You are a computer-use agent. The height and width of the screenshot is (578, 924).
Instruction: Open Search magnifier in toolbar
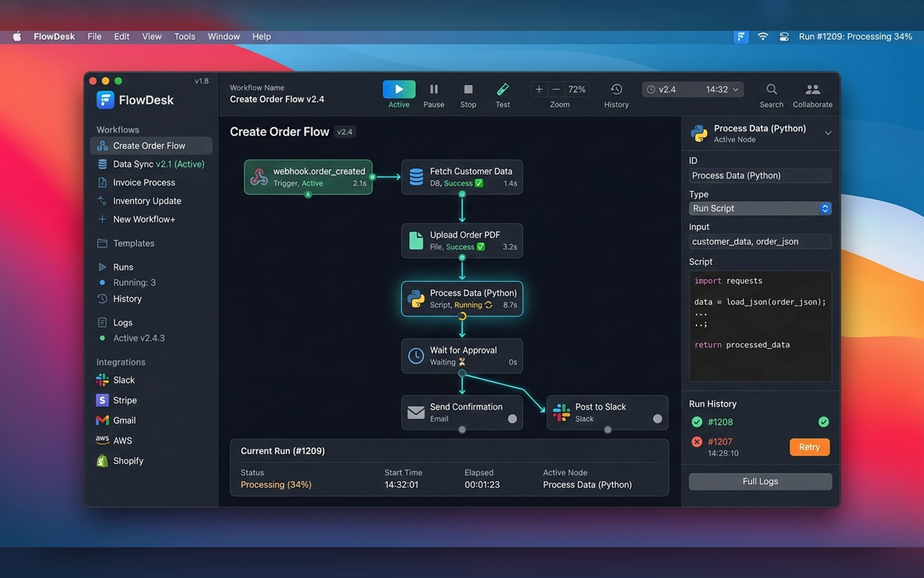(x=771, y=89)
